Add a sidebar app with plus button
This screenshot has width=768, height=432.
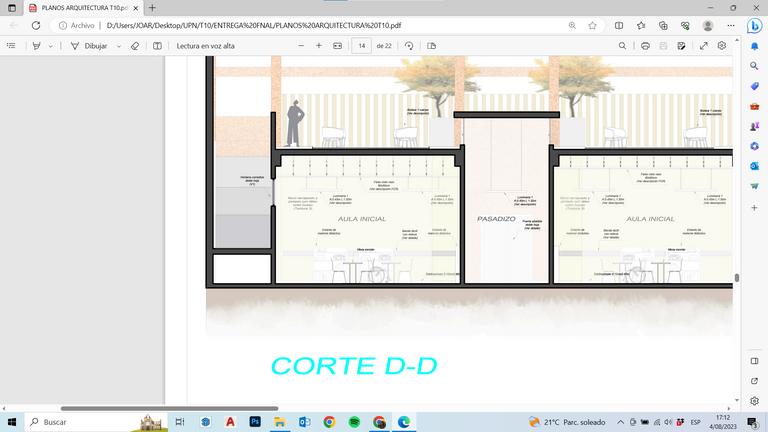coord(754,208)
